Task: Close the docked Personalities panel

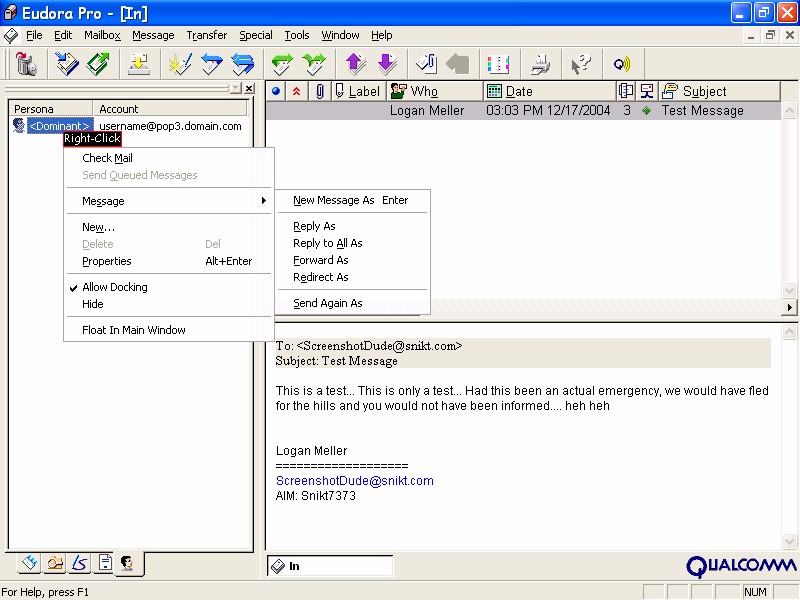Action: [x=249, y=88]
